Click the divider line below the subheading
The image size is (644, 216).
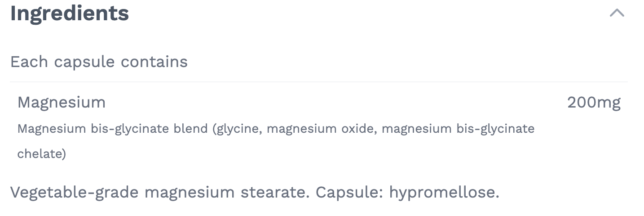click(318, 82)
